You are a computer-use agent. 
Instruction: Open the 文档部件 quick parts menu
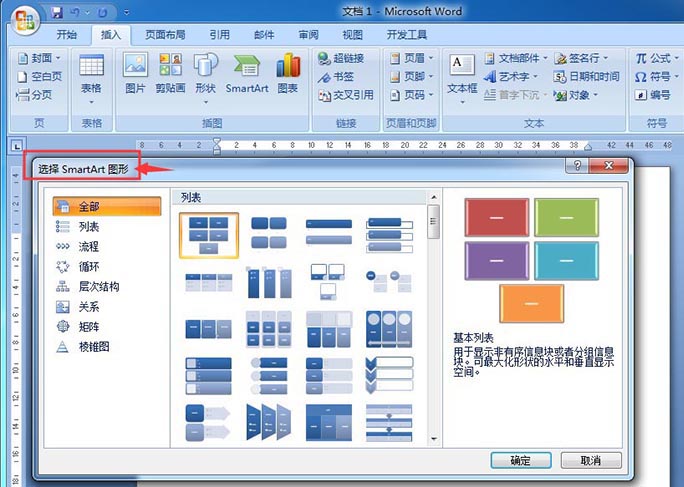(516, 58)
